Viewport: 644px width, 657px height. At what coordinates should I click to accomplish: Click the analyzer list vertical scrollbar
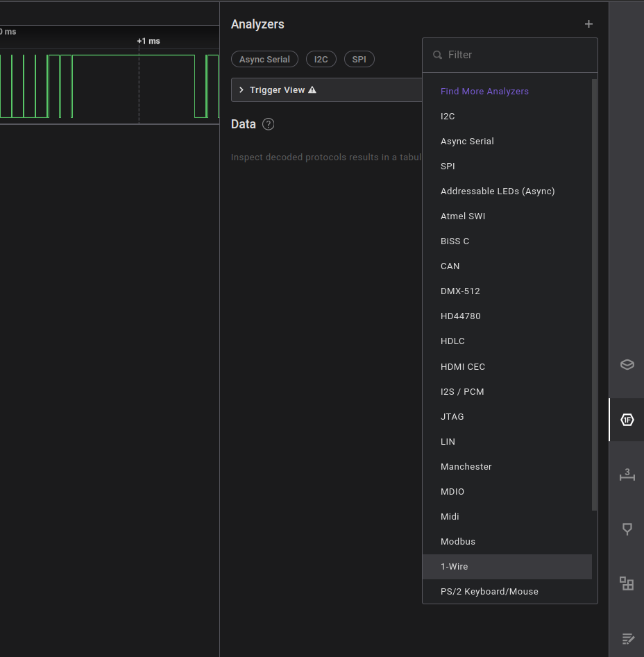594,295
